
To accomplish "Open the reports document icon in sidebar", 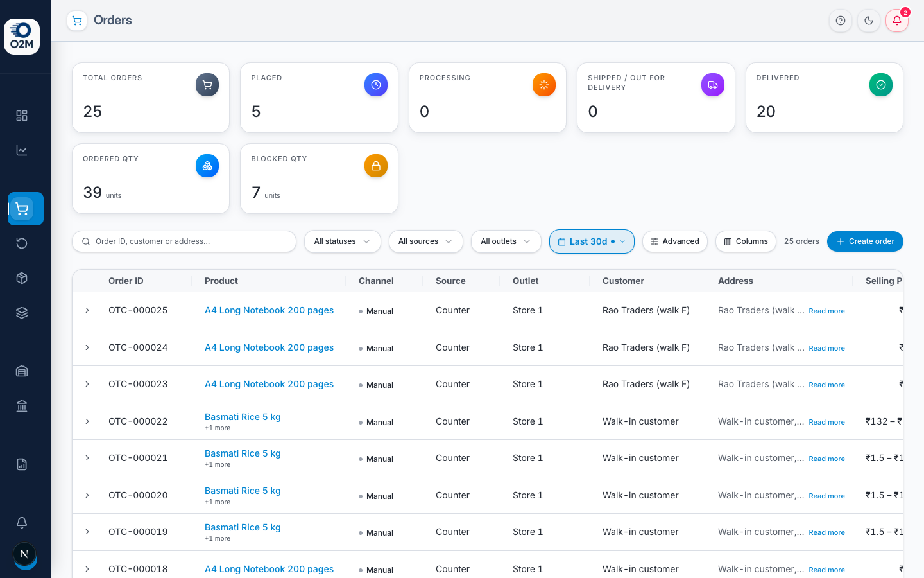I will click(x=22, y=464).
